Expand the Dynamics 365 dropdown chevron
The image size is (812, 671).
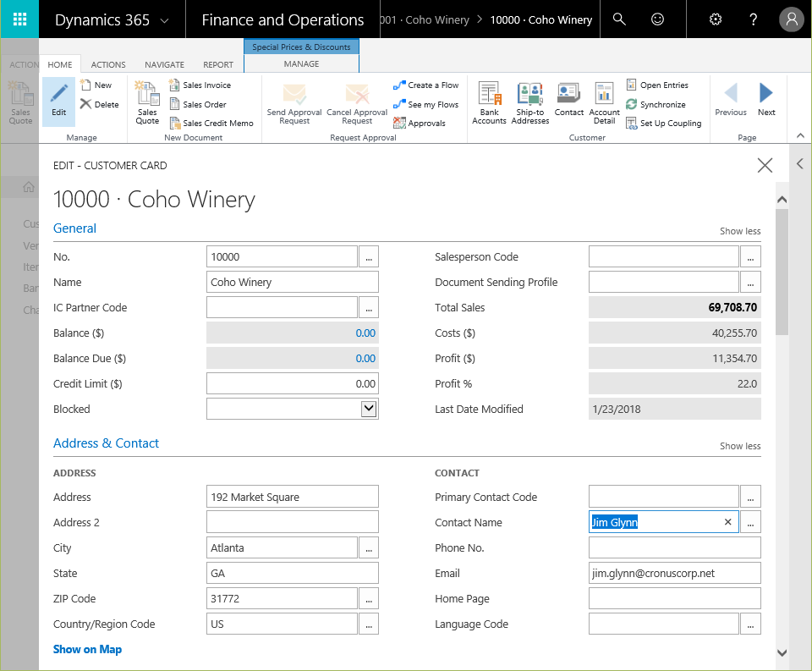164,20
